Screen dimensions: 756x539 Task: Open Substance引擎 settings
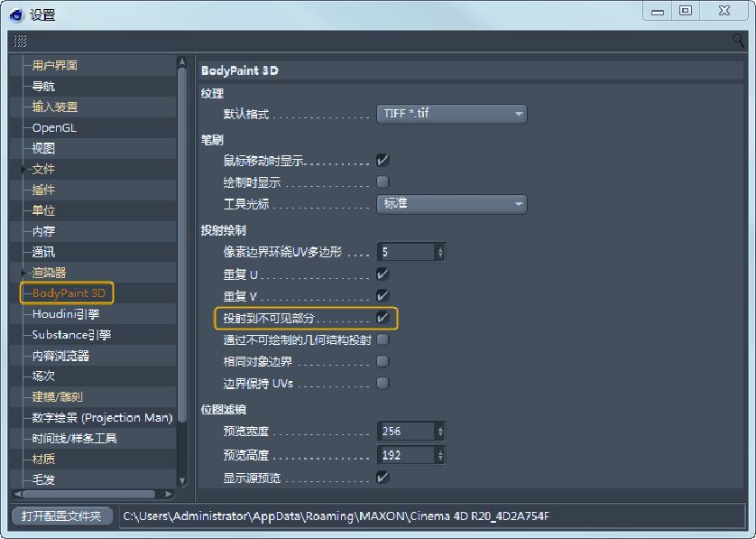71,335
